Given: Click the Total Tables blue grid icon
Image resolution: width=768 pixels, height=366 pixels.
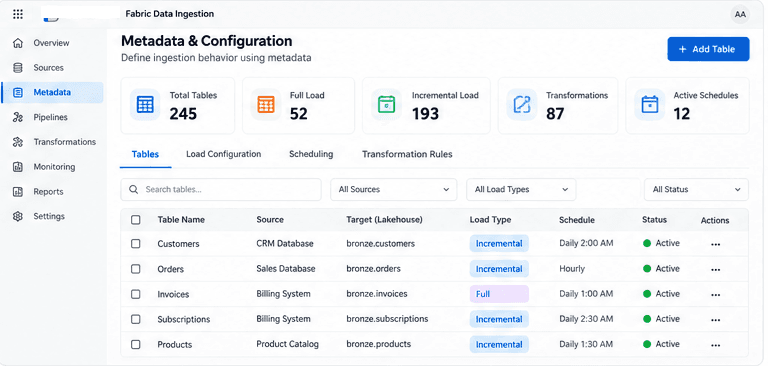Looking at the screenshot, I should pos(145,104).
